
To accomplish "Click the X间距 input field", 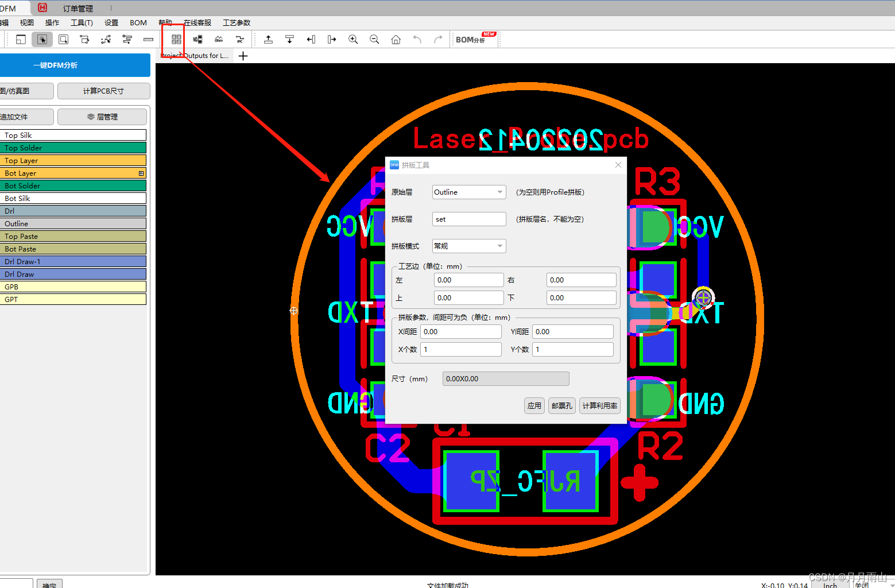I will coord(460,331).
